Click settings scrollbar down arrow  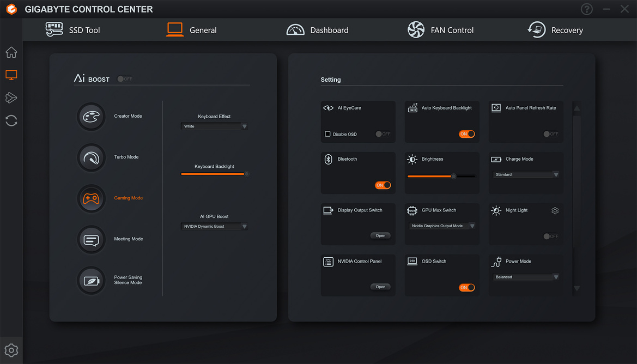coord(577,288)
